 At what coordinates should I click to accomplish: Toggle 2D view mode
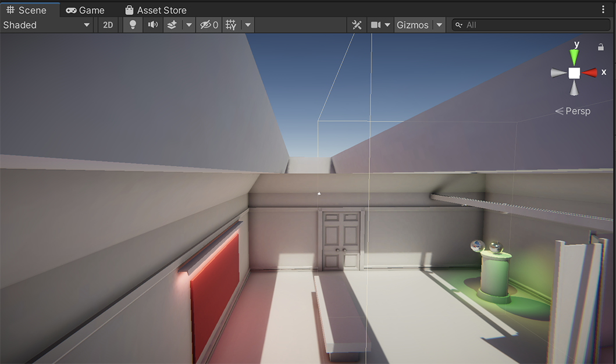click(108, 25)
